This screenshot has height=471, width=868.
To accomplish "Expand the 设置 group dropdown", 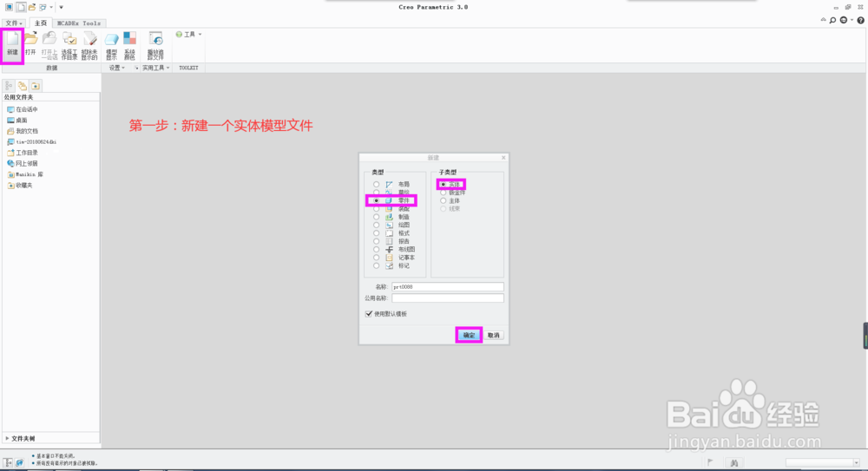I will tap(117, 68).
